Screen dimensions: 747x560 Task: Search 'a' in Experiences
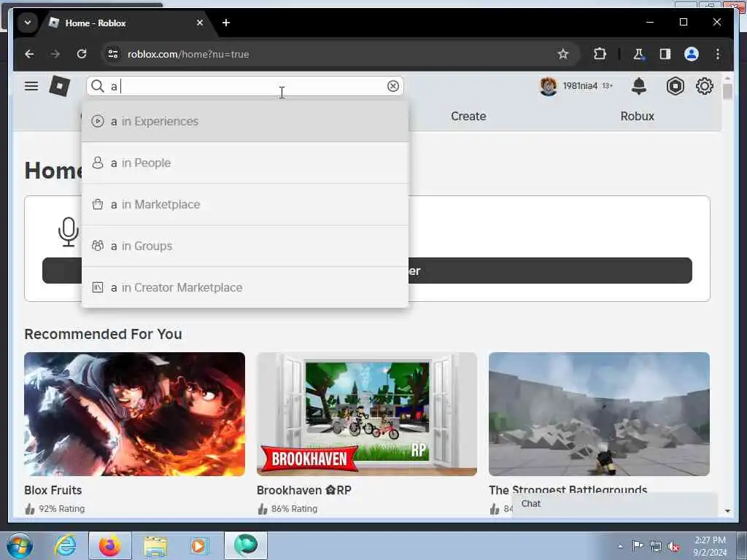245,122
